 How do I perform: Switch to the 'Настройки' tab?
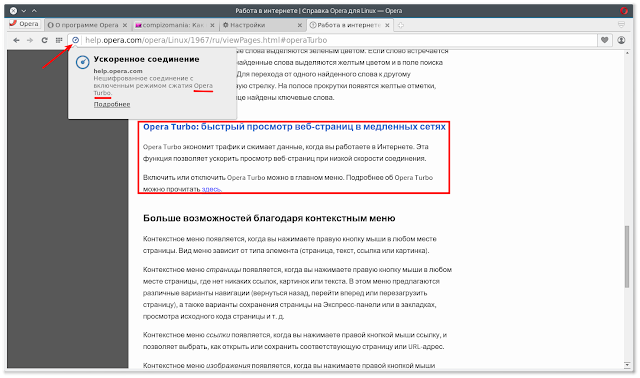(262, 25)
